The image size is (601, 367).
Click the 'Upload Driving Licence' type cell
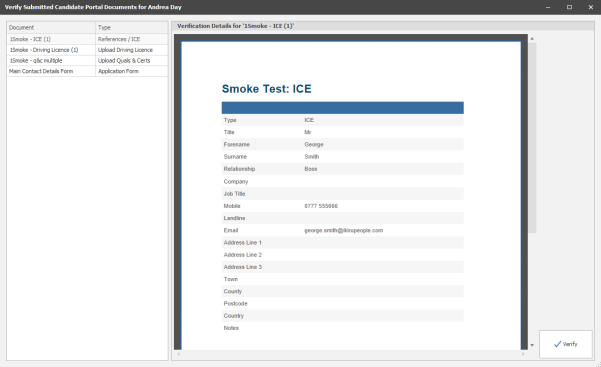[131, 50]
